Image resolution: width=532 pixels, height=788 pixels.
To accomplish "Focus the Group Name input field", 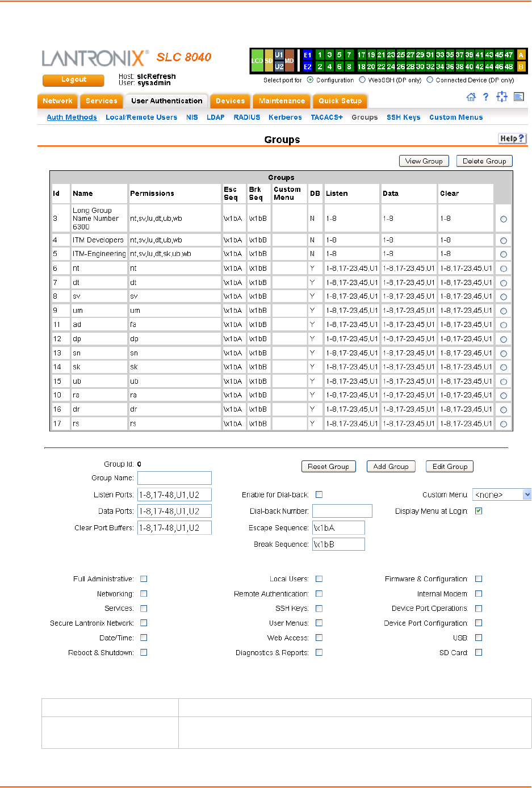I will 174,478.
